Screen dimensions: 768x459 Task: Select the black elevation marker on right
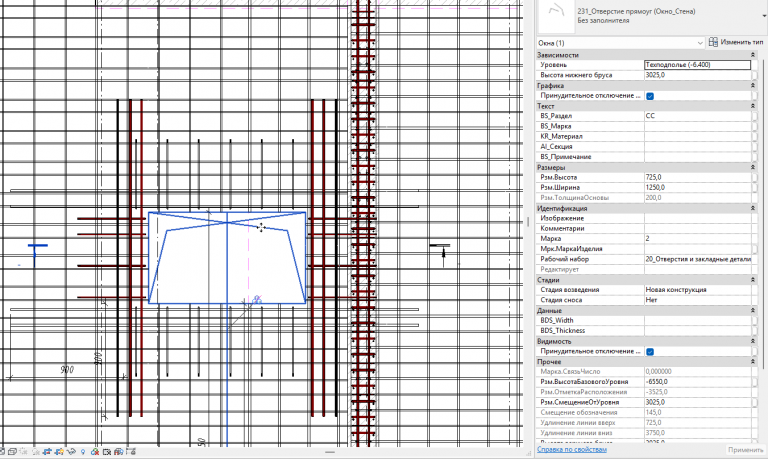coord(441,254)
